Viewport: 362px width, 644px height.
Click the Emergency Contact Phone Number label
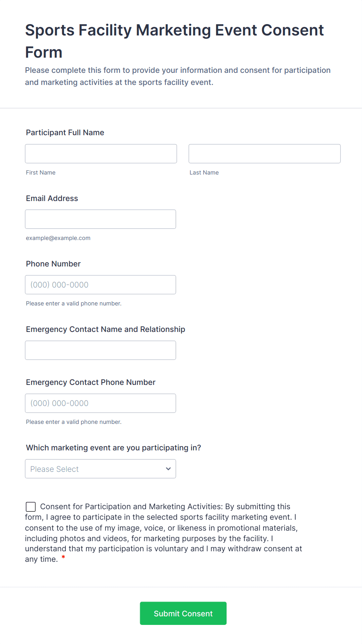point(91,382)
